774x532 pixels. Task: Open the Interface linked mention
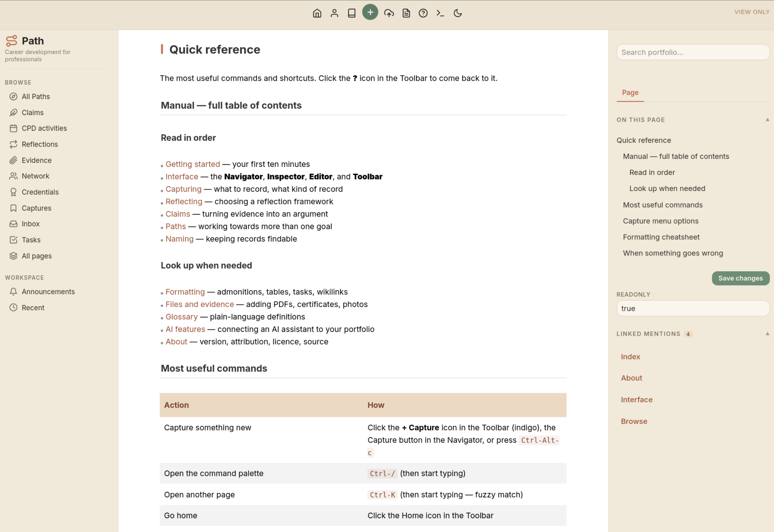pyautogui.click(x=637, y=400)
